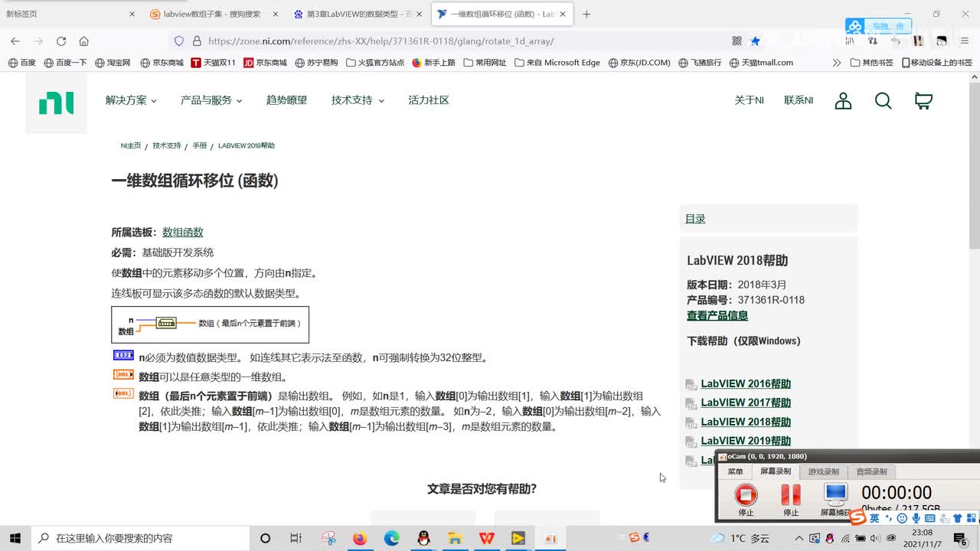980x551 pixels.
Task: Open the NI shopping cart
Action: [x=923, y=101]
